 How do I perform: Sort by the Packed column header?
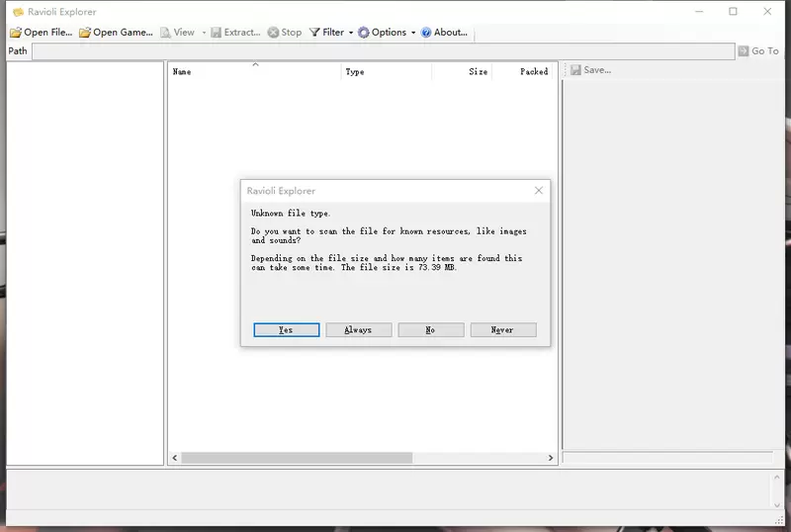[522, 71]
